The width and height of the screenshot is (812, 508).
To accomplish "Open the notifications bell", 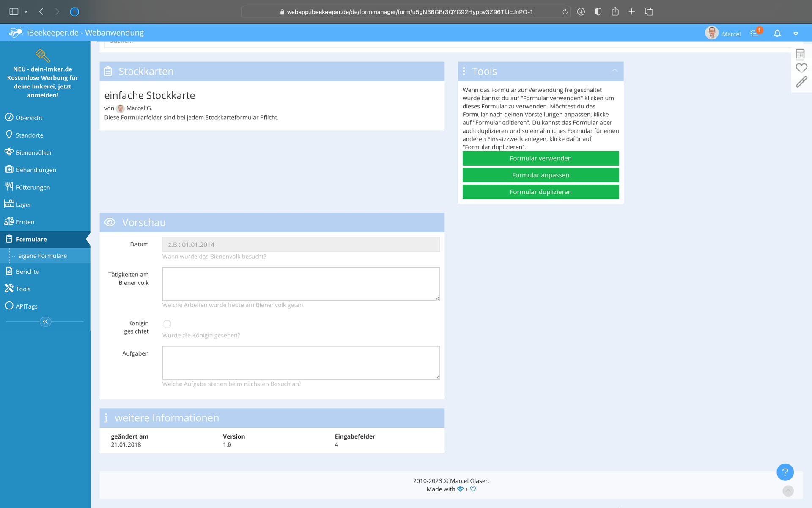I will pos(777,33).
